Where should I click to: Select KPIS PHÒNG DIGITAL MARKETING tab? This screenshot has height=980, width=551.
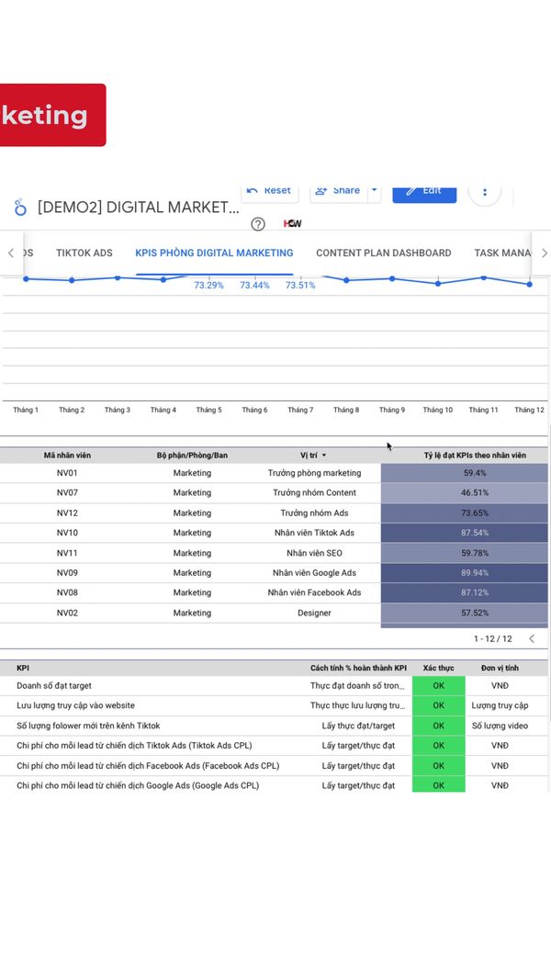coord(214,253)
